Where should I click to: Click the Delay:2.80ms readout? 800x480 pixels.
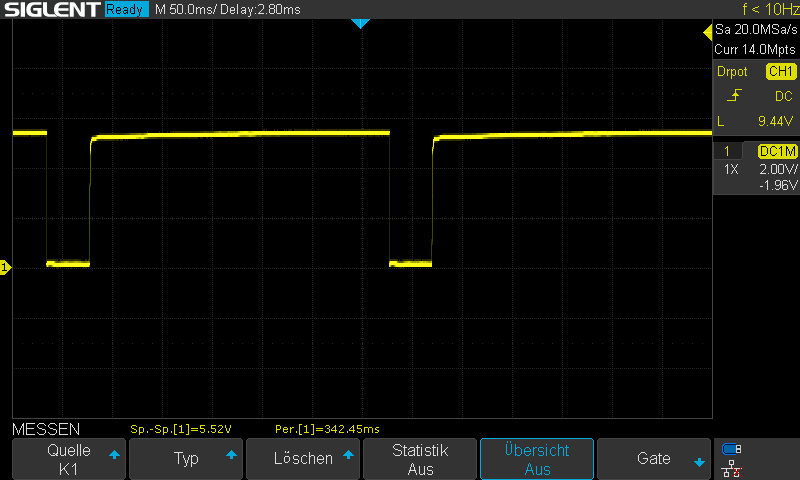260,10
